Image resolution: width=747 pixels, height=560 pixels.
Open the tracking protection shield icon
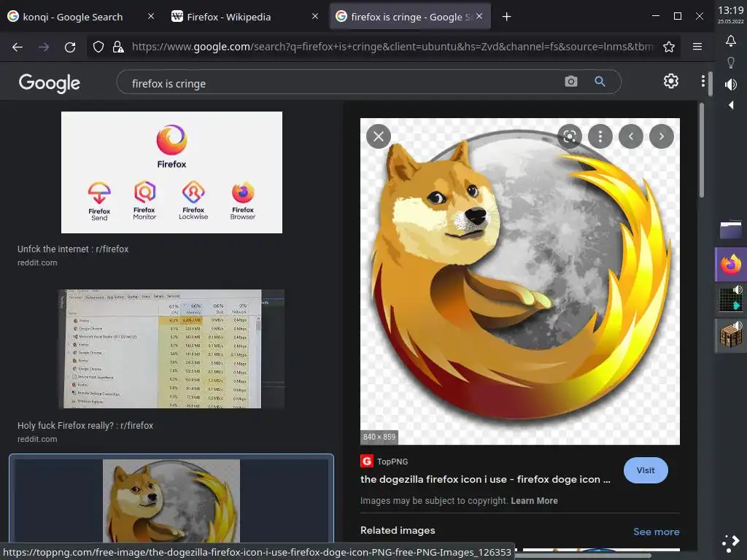(98, 47)
